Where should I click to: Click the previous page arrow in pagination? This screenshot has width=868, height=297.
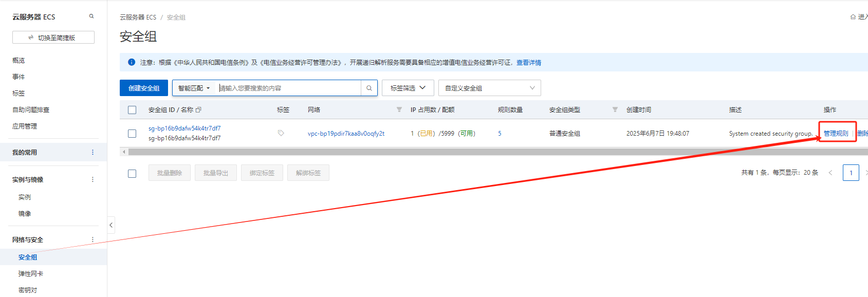pos(830,173)
